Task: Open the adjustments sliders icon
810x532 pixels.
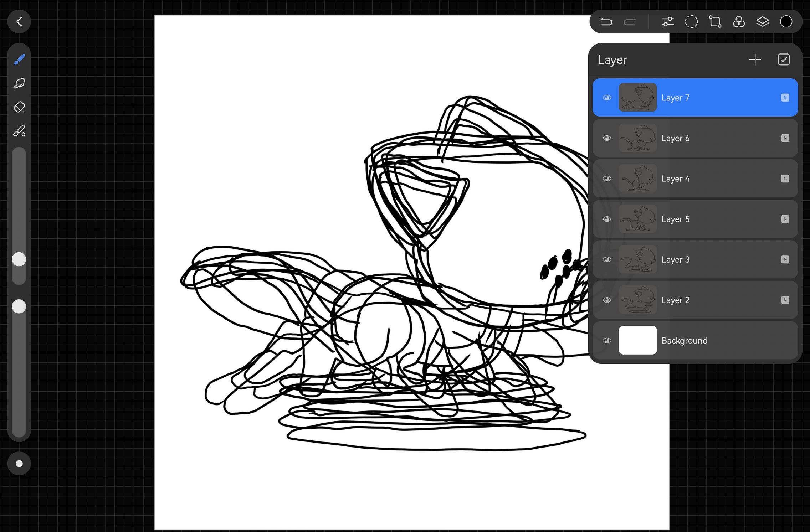Action: (x=667, y=22)
